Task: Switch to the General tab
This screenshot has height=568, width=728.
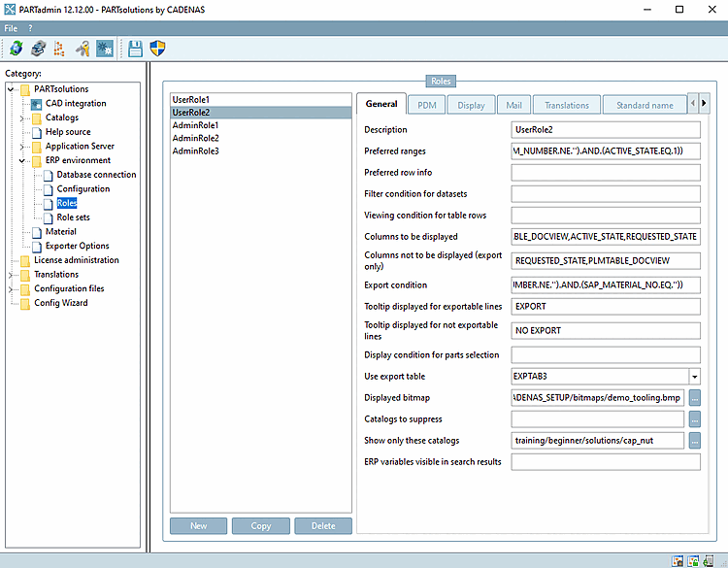Action: click(381, 104)
